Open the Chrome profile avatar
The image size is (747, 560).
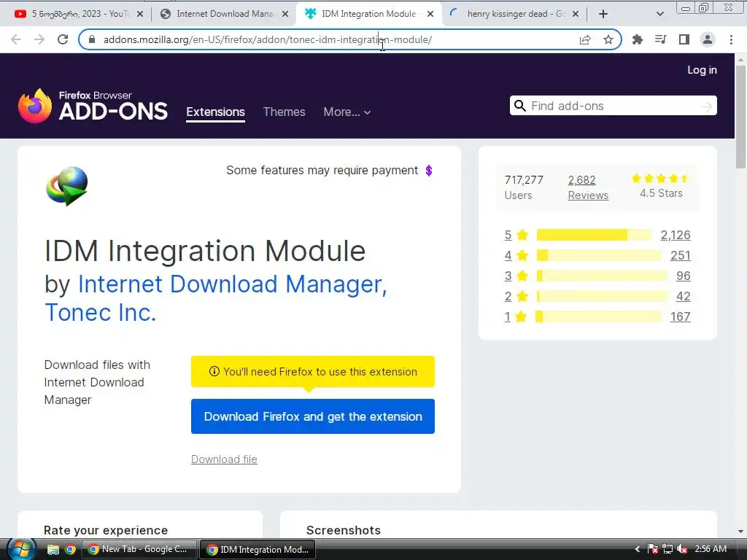(x=708, y=39)
